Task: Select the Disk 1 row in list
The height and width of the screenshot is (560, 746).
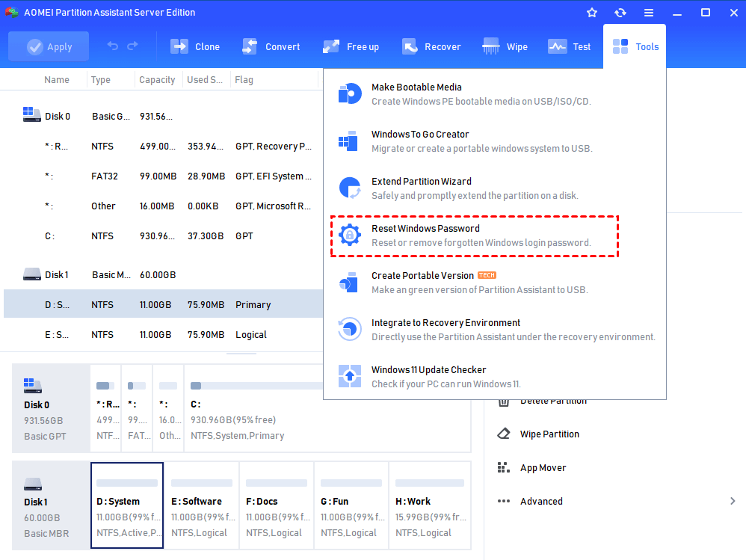Action: point(163,275)
